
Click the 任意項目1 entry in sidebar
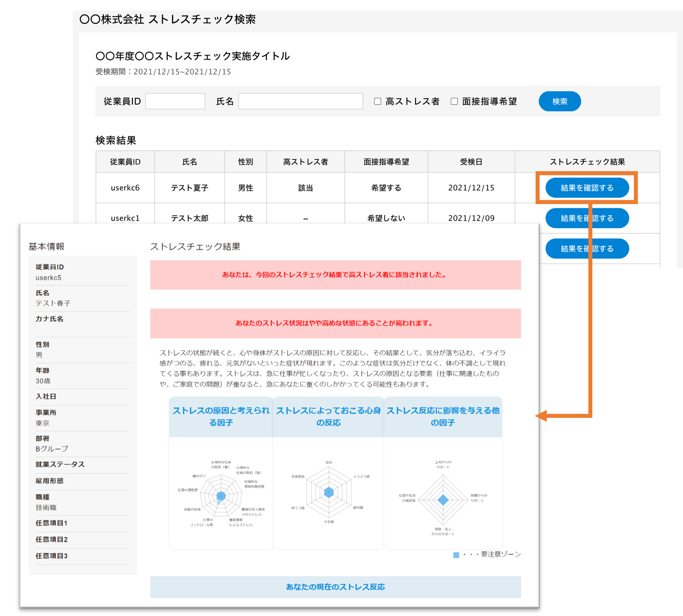(52, 523)
